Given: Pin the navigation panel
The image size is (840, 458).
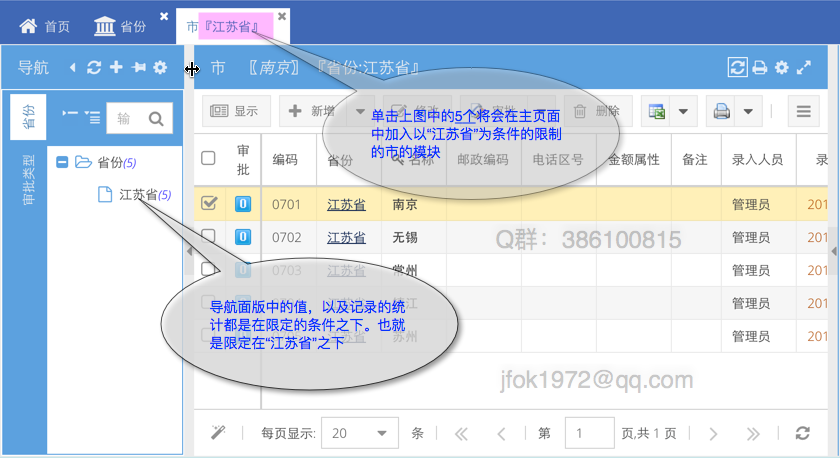Looking at the screenshot, I should pyautogui.click(x=138, y=68).
